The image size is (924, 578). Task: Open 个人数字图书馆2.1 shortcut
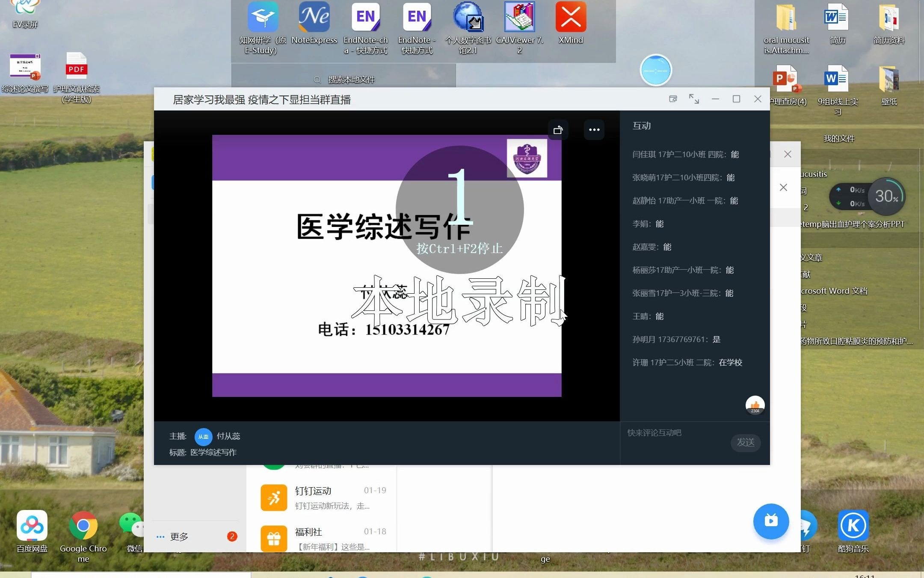[x=468, y=28]
